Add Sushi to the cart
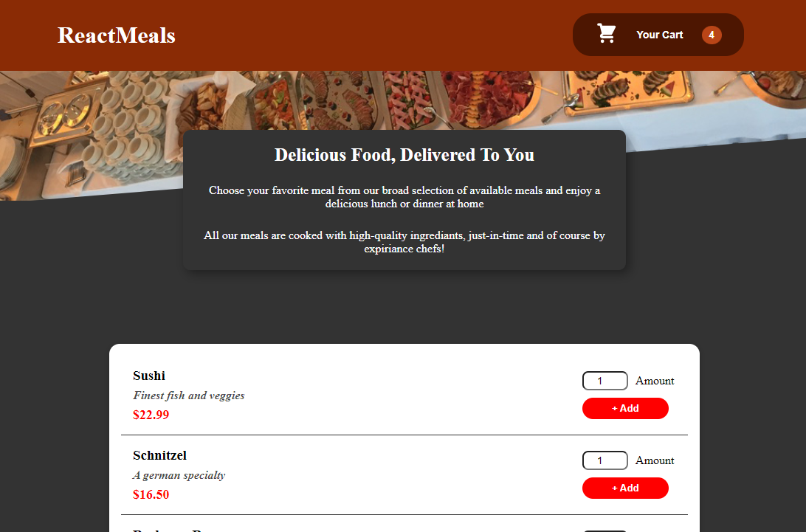Viewport: 806px width, 532px height. (x=625, y=409)
